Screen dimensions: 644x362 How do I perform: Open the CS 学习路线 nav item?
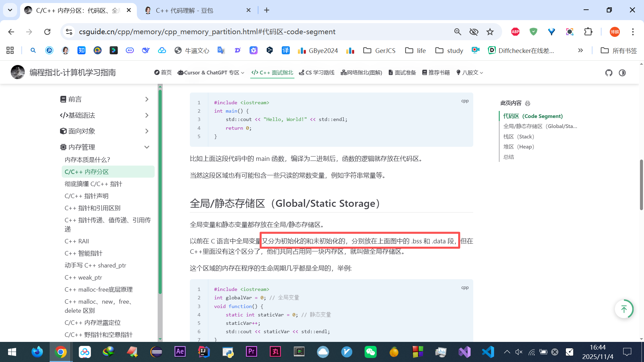[x=317, y=73]
